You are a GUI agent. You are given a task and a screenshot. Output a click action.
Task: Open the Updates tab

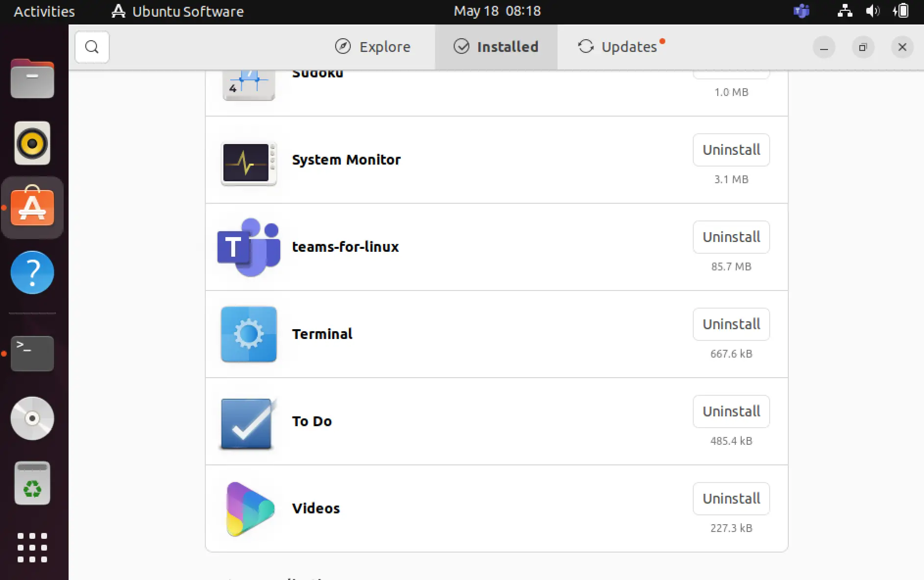pos(621,47)
